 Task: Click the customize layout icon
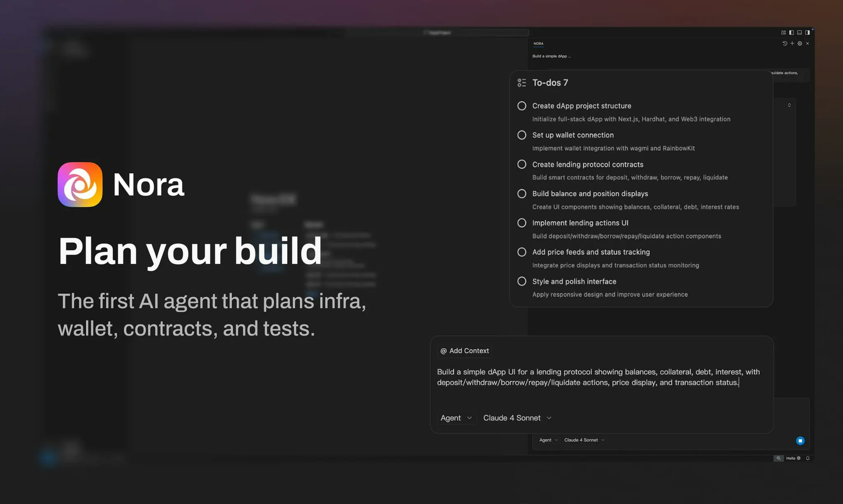[783, 33]
